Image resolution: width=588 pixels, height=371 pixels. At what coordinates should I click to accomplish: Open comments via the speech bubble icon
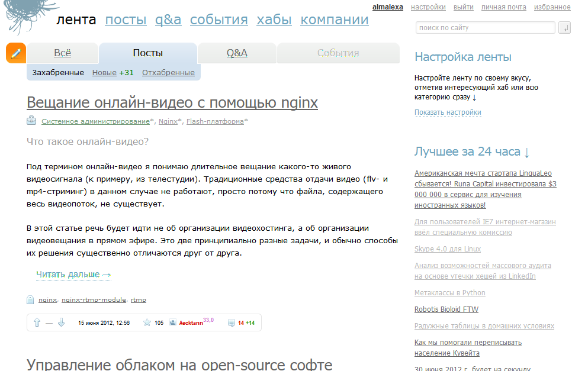click(230, 323)
